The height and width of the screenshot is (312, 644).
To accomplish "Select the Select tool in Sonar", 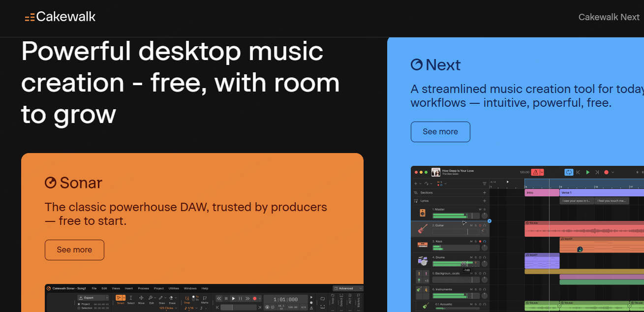I will tap(130, 300).
